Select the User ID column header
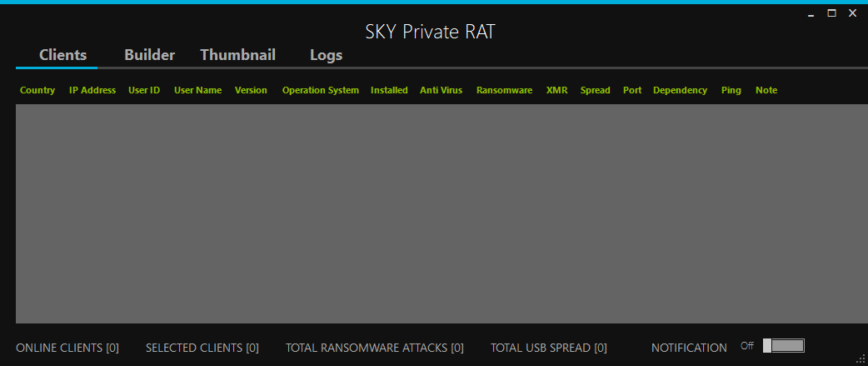Screen dimensions: 868x366 pos(144,90)
